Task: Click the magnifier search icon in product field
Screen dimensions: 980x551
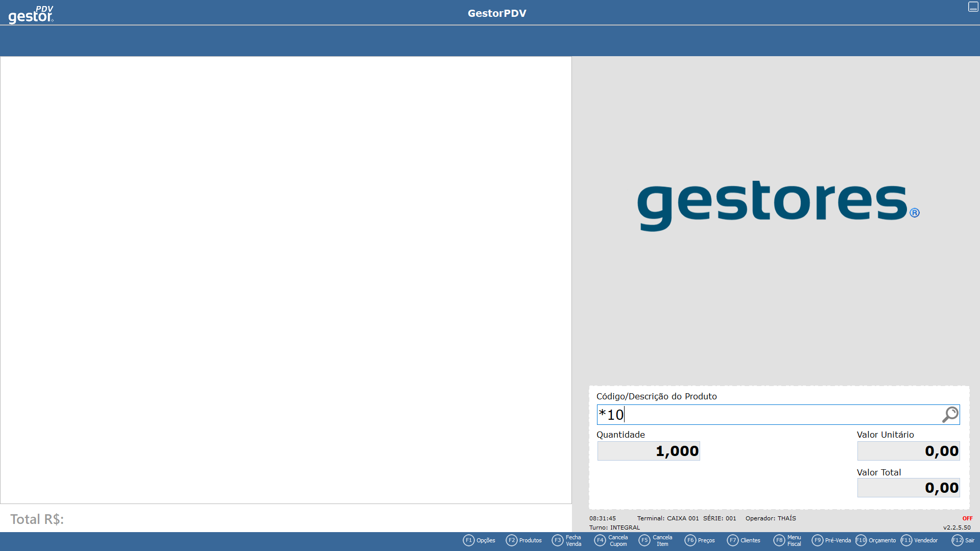Action: pyautogui.click(x=950, y=415)
